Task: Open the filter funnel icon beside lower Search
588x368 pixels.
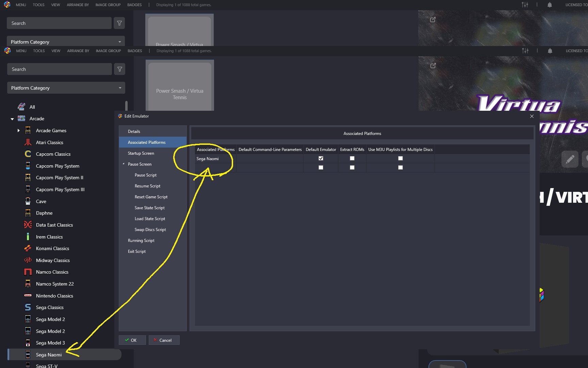Action: 120,69
